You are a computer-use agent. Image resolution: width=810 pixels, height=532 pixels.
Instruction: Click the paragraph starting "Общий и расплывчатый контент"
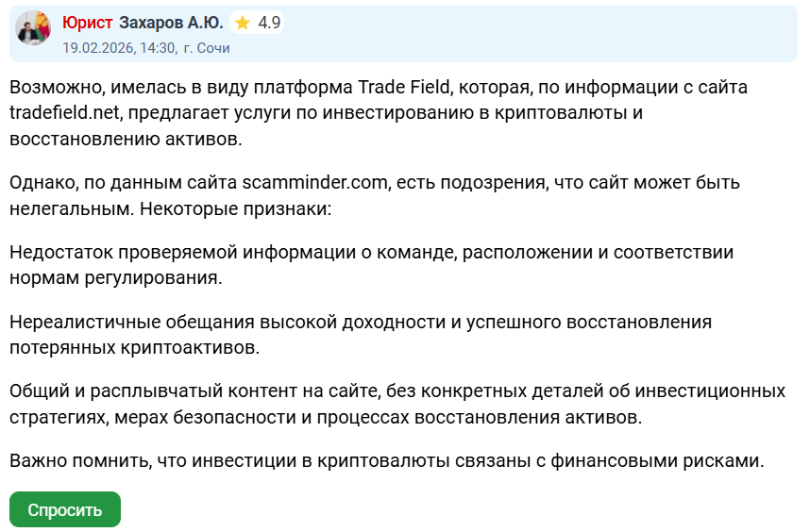[397, 403]
